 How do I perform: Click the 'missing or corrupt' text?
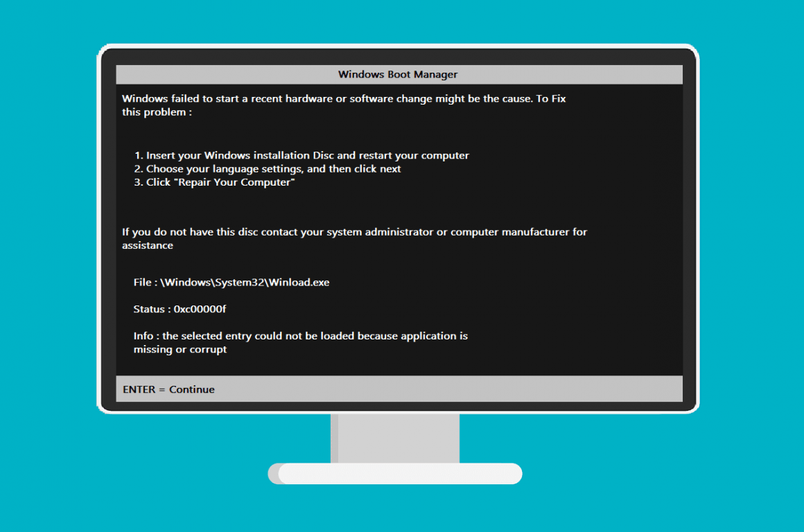[180, 350]
